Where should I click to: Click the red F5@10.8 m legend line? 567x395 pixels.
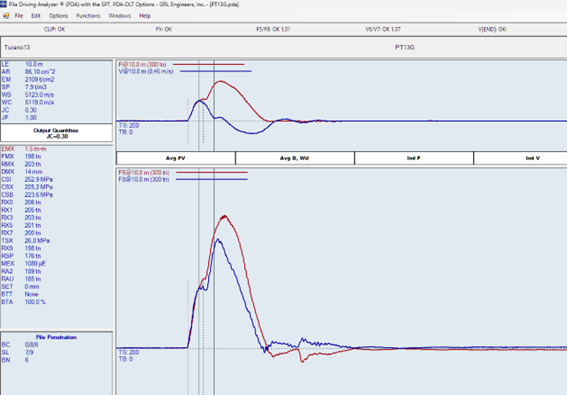212,173
